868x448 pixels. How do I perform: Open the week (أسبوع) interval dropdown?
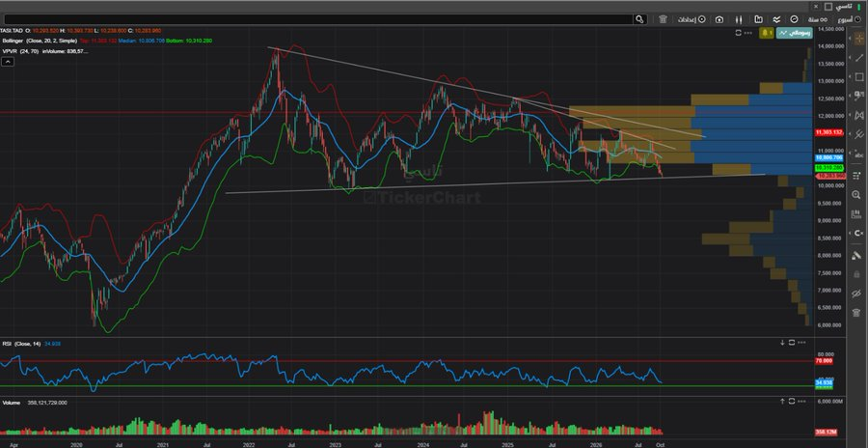(849, 19)
